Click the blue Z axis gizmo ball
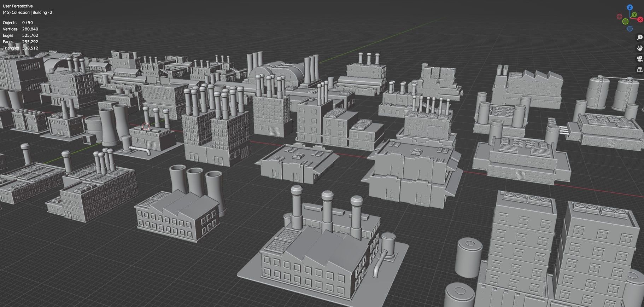Screen dimensions: 644x307 click(x=630, y=7)
